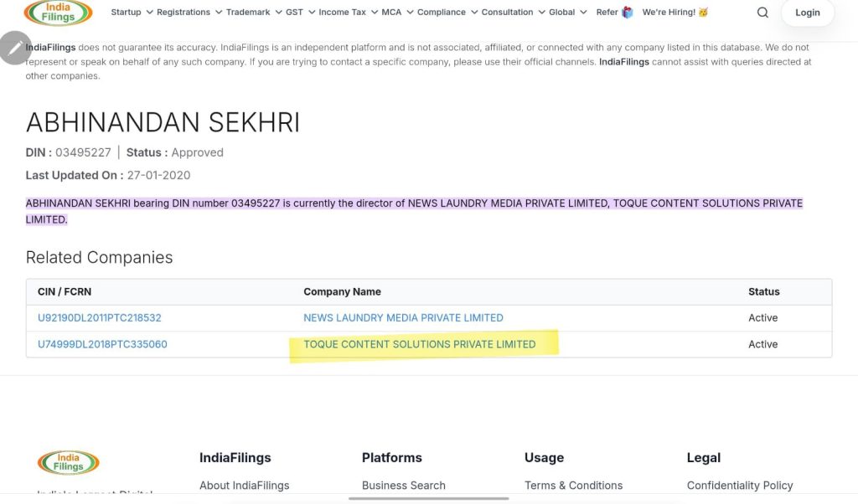Click the floating pencil edit icon
Viewport: 858px width, 504px height.
pyautogui.click(x=15, y=48)
